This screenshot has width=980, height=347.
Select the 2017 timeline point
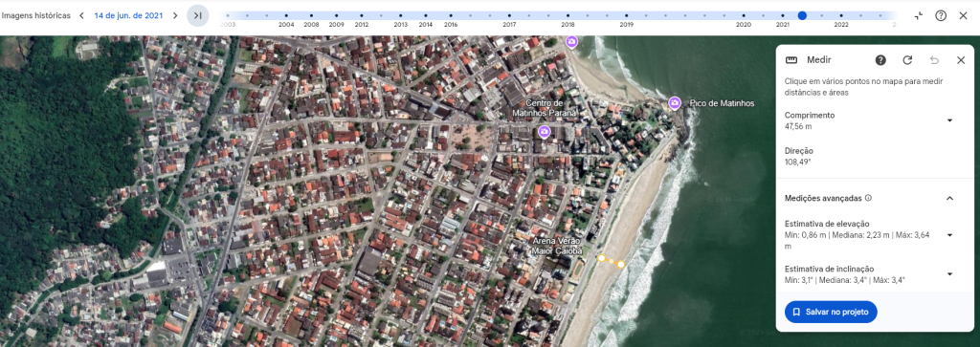tap(509, 15)
